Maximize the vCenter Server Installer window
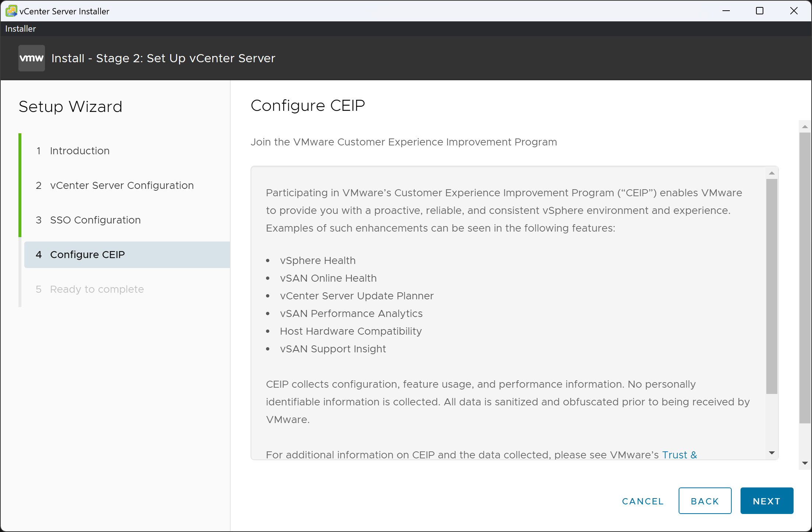 760,11
